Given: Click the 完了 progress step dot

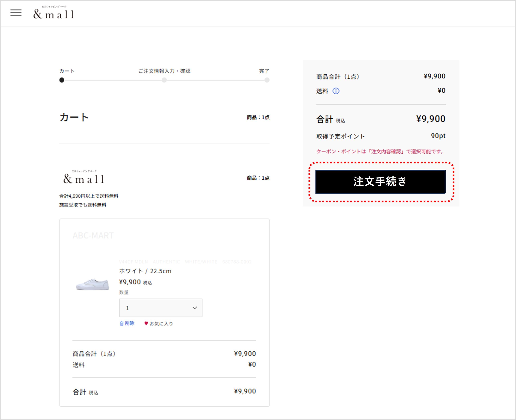Looking at the screenshot, I should coord(267,80).
